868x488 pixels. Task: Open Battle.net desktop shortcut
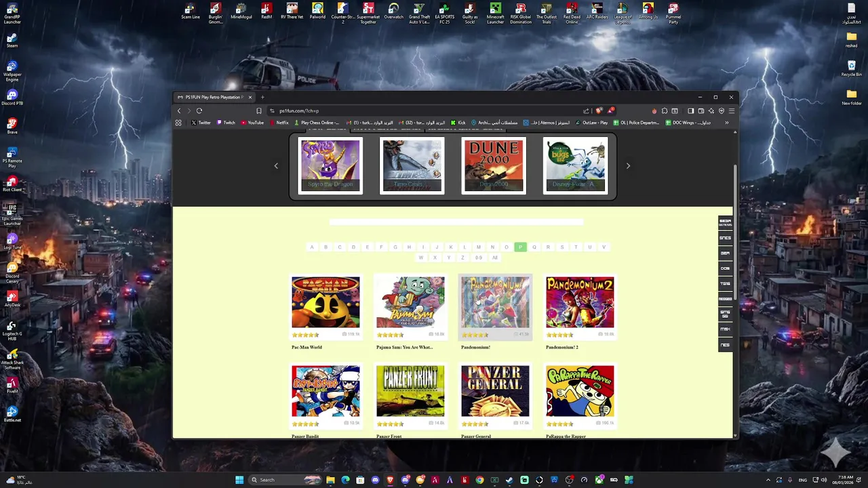click(x=12, y=414)
